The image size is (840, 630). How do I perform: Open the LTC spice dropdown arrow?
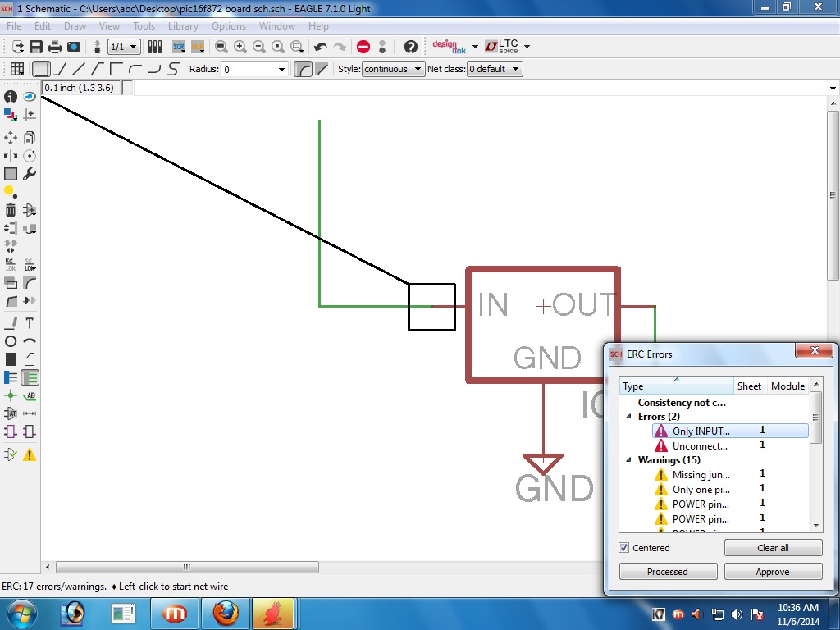tap(527, 47)
